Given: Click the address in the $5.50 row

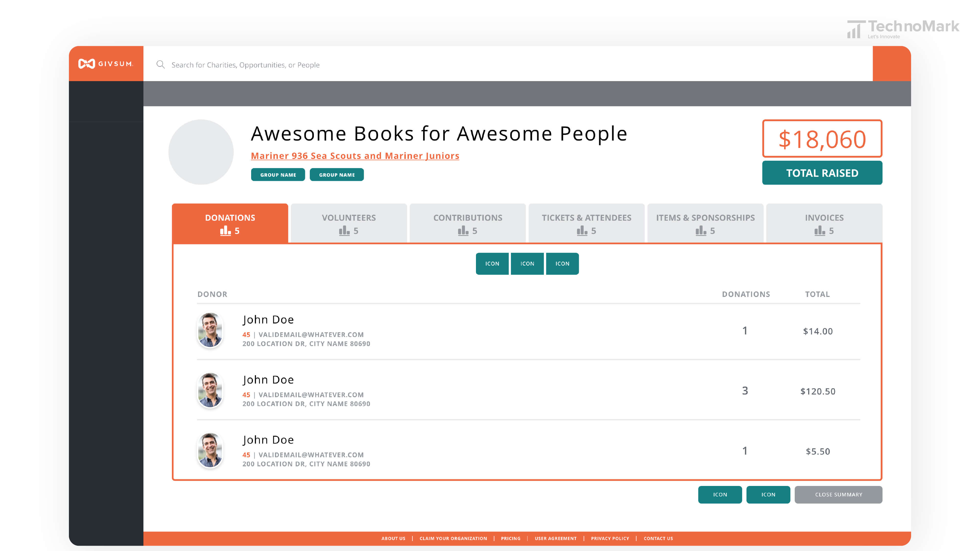Looking at the screenshot, I should (x=306, y=464).
